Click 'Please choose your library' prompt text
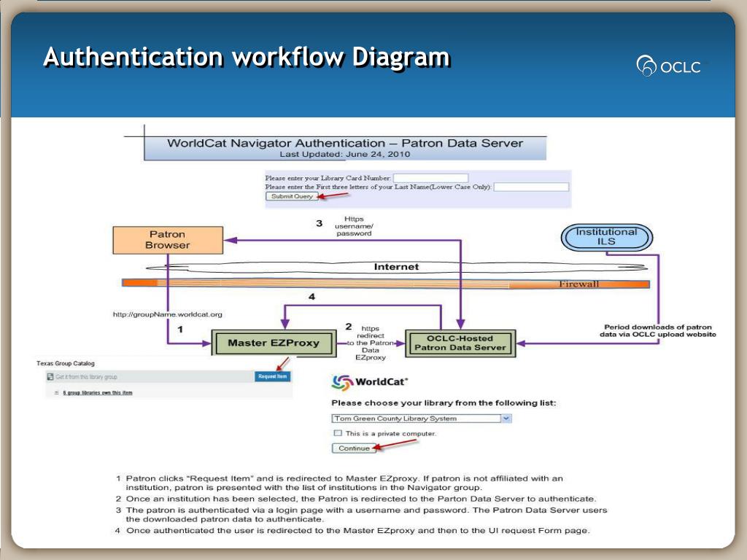The image size is (747, 560). pyautogui.click(x=444, y=402)
